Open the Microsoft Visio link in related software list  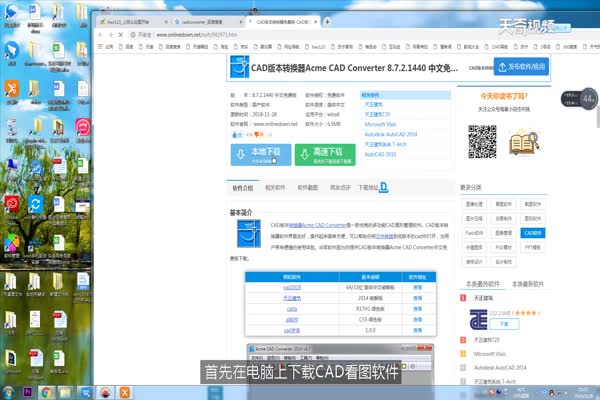[380, 124]
